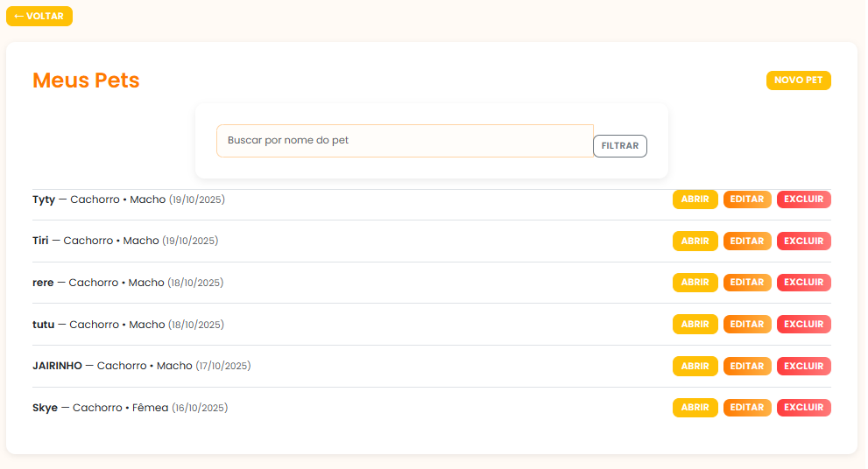Click Excluir for JAIRINHO
The width and height of the screenshot is (868, 469).
tap(803, 366)
